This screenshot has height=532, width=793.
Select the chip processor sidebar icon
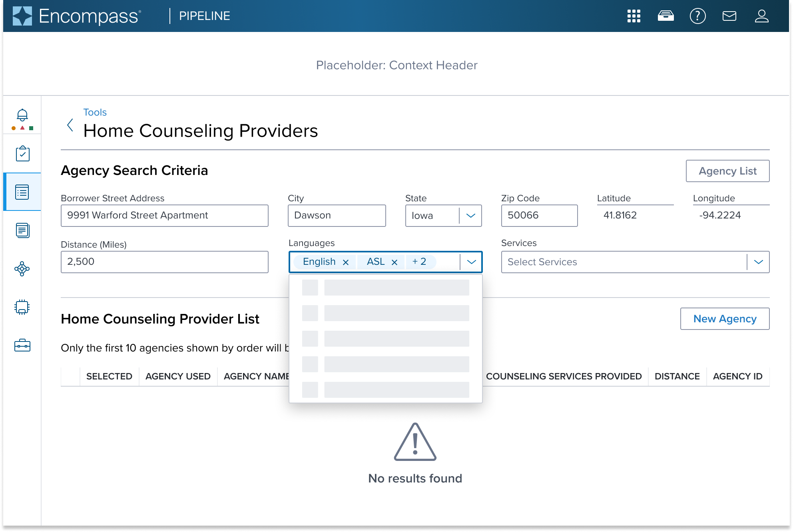(x=22, y=307)
